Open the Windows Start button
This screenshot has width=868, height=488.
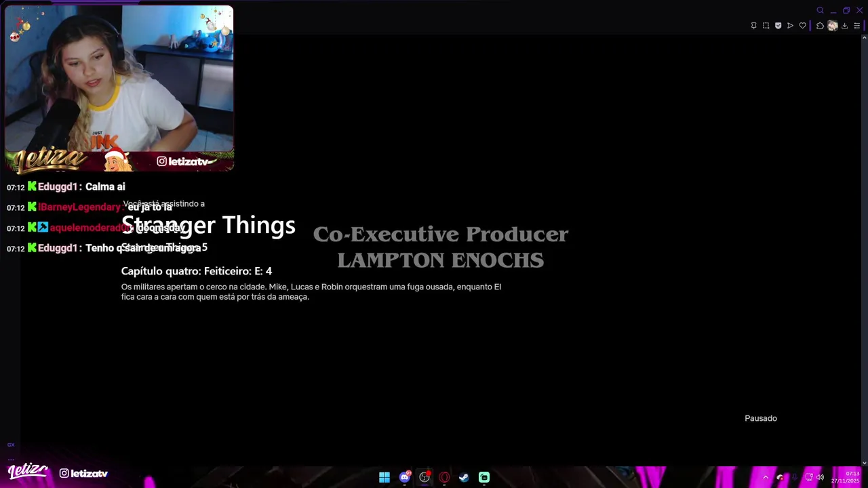(384, 477)
